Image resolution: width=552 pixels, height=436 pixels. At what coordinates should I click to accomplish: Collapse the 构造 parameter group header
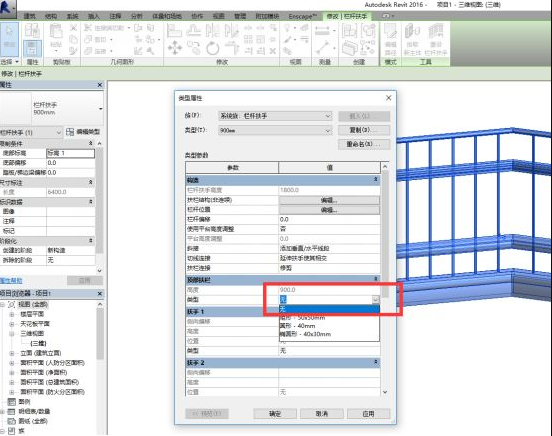pyautogui.click(x=376, y=180)
